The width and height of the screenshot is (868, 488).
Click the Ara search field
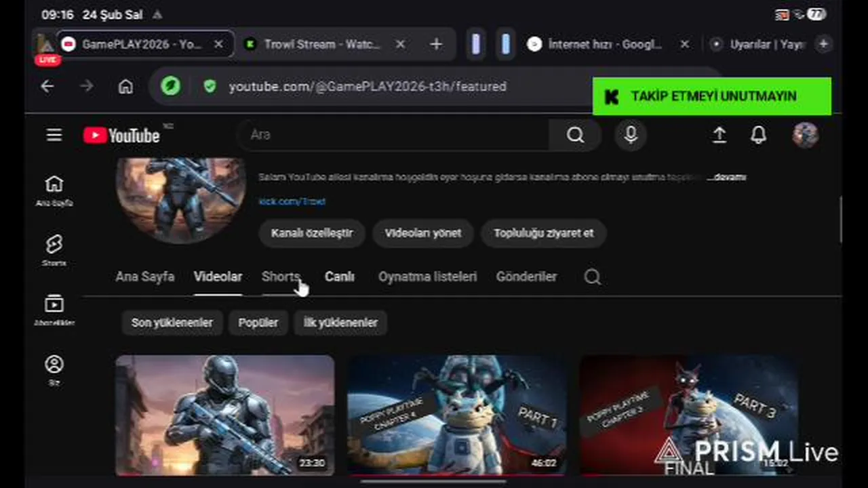(x=393, y=135)
